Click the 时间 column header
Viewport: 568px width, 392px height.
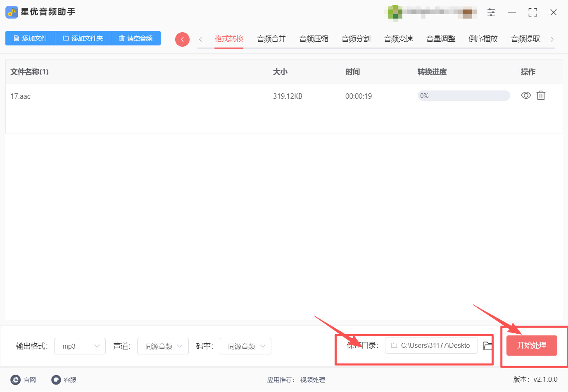click(352, 72)
